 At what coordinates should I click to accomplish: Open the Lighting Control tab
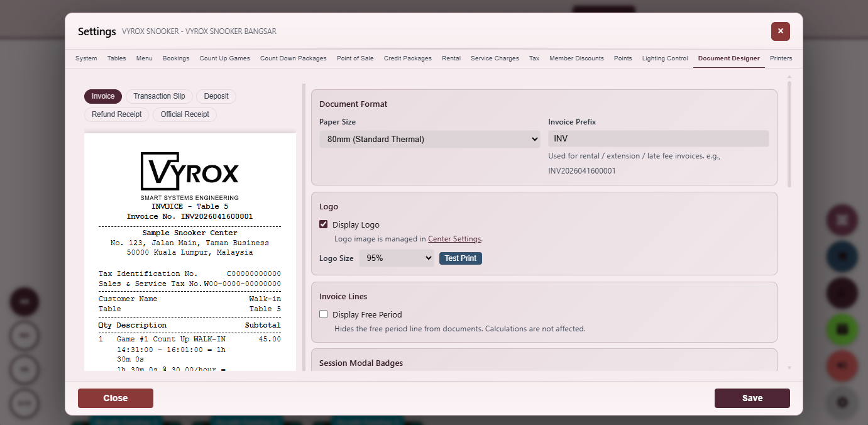(665, 58)
